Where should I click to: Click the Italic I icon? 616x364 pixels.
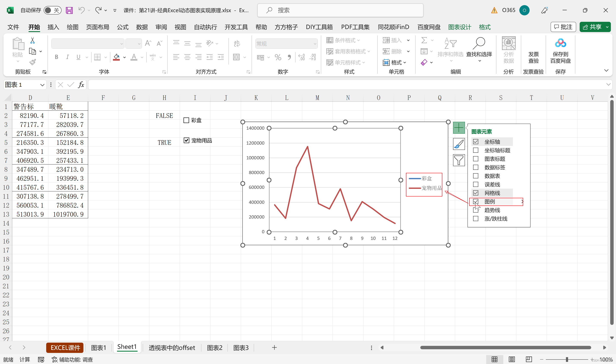(x=67, y=57)
